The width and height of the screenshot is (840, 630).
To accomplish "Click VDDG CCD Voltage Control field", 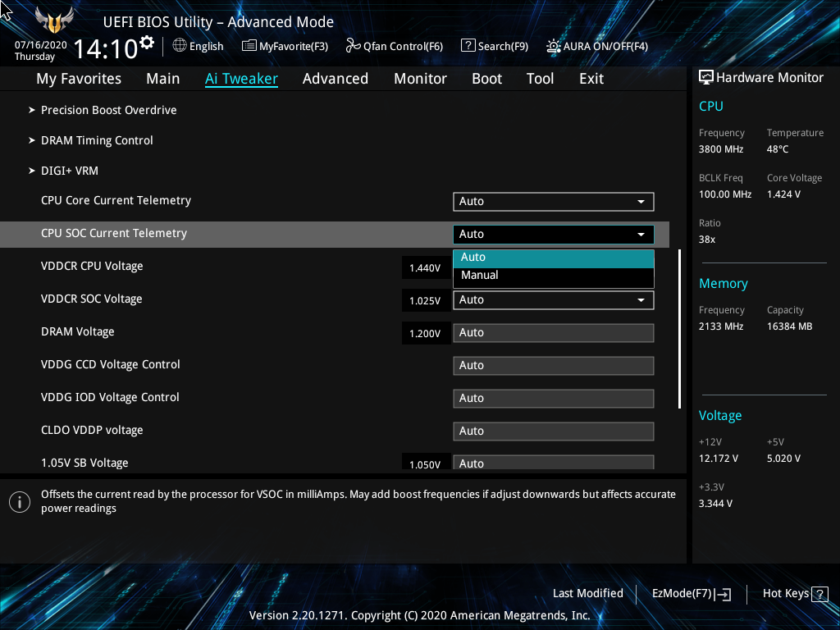I will pos(554,365).
